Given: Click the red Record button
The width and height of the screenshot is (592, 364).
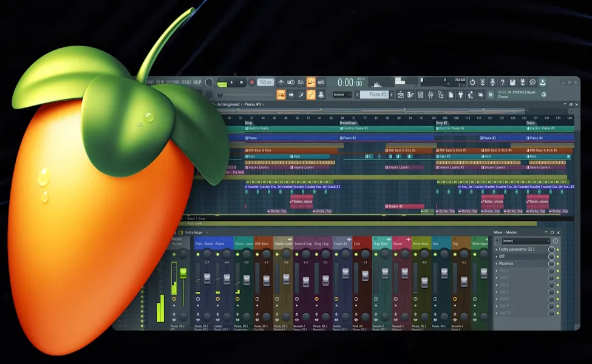Looking at the screenshot, I should pyautogui.click(x=252, y=83).
